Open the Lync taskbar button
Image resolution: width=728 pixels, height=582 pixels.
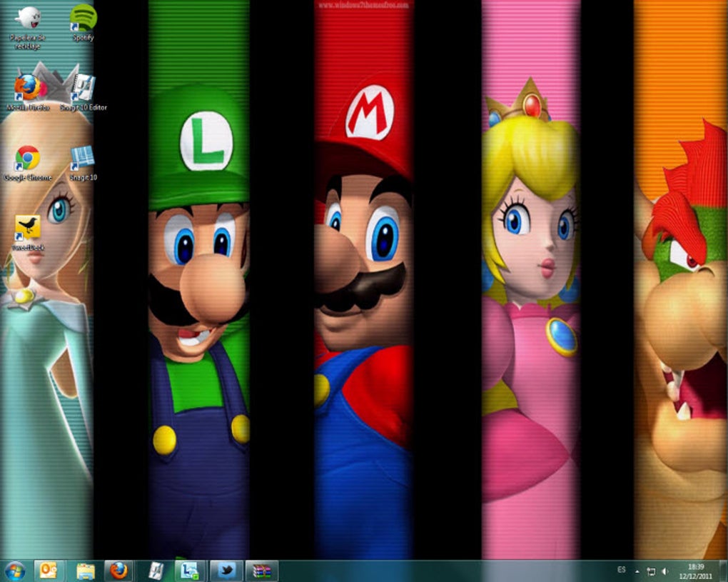pos(189,571)
